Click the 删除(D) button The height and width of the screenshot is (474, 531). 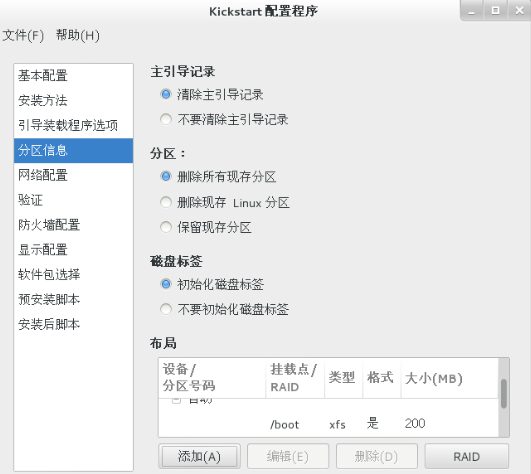[377, 456]
